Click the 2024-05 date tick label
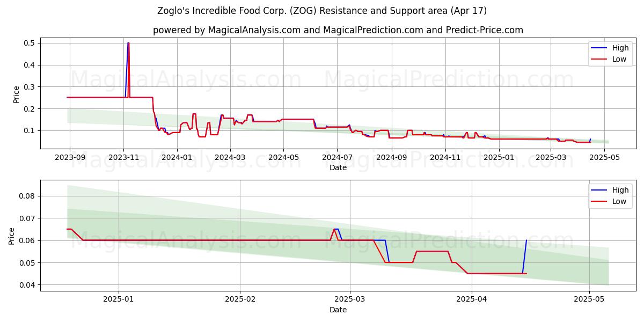 pos(283,157)
